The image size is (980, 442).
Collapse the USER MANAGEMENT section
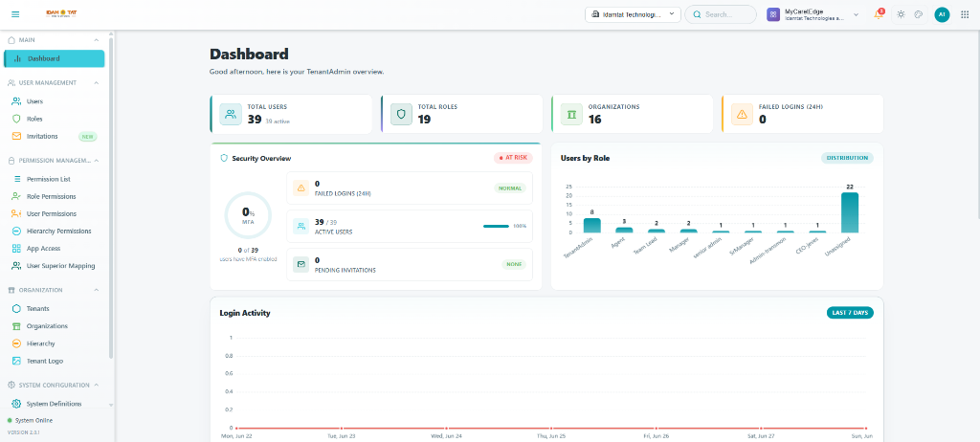point(97,82)
